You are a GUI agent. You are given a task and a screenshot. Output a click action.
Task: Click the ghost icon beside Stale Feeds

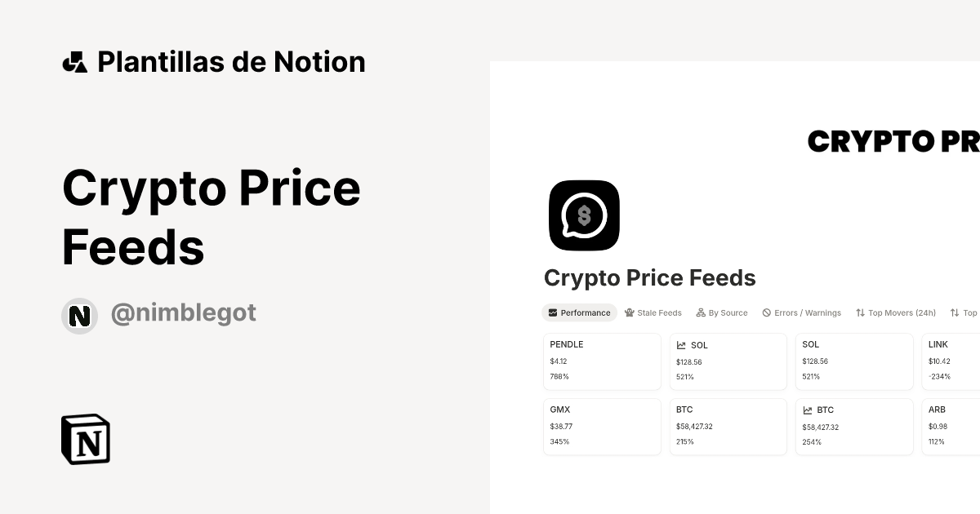629,312
